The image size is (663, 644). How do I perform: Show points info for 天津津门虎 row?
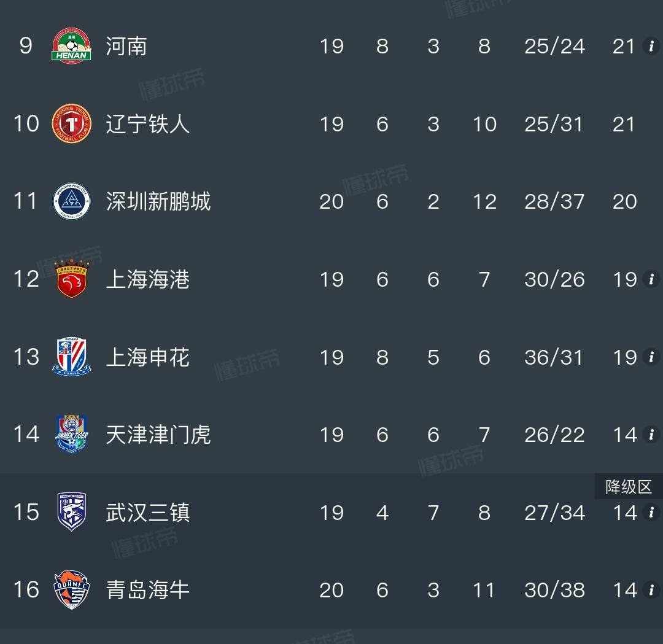click(651, 434)
